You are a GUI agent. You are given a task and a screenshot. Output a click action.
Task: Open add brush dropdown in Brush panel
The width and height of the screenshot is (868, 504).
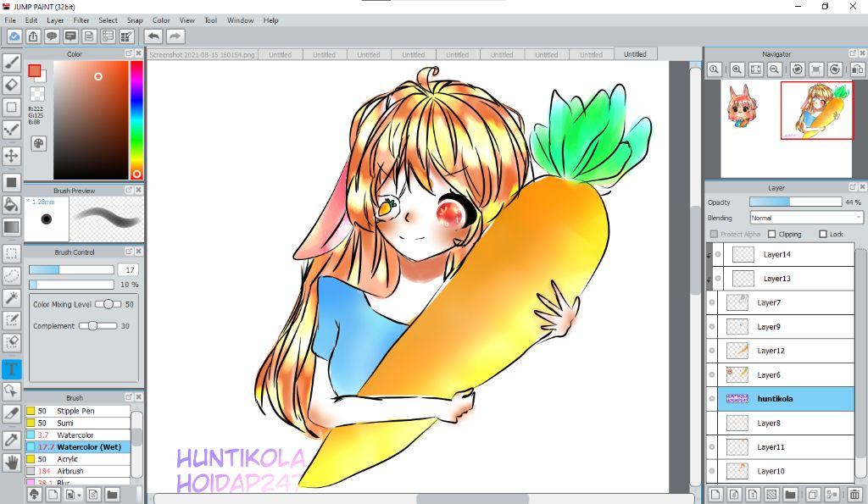click(73, 495)
